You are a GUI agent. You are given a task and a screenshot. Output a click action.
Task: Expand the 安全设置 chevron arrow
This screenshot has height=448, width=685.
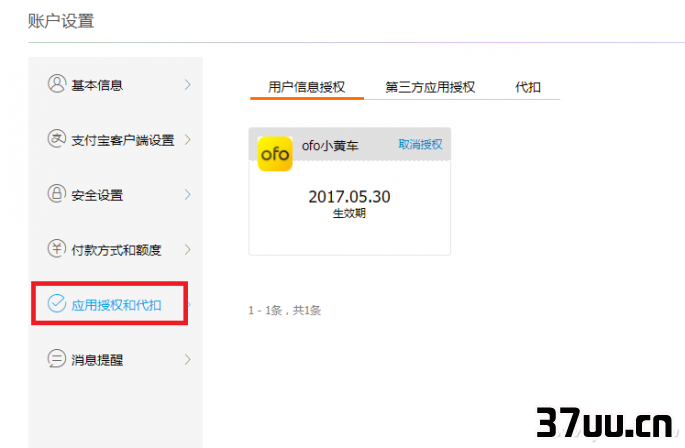188,194
